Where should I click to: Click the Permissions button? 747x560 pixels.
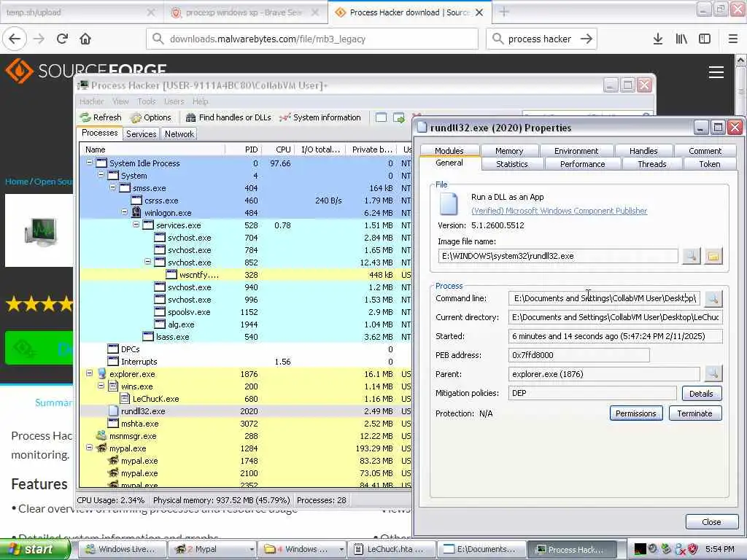tap(635, 413)
